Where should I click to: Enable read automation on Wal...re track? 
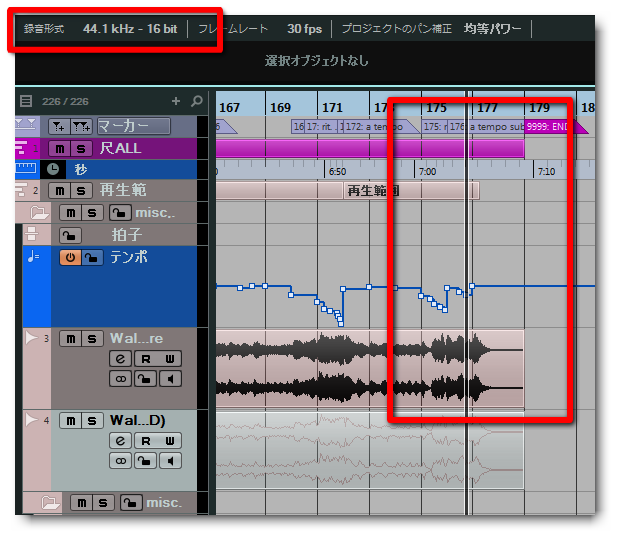coord(146,359)
